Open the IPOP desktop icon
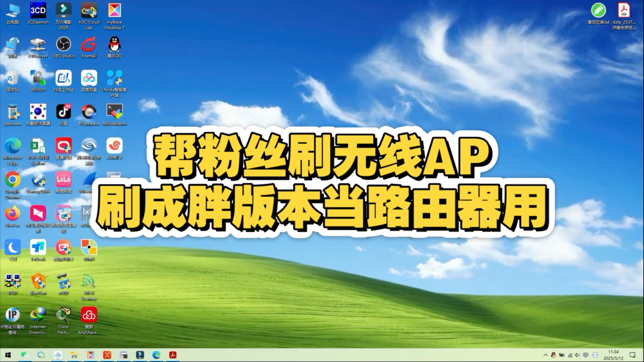The height and width of the screenshot is (362, 644). pos(13,284)
